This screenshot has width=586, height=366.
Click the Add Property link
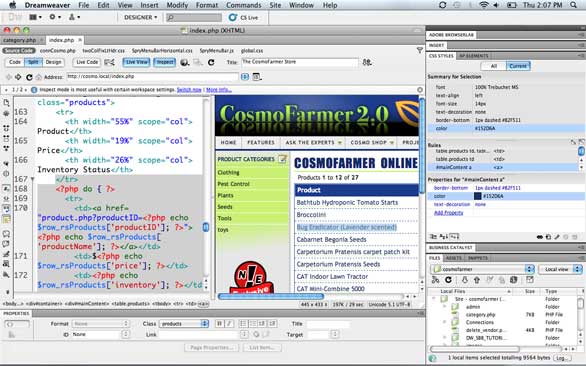448,213
